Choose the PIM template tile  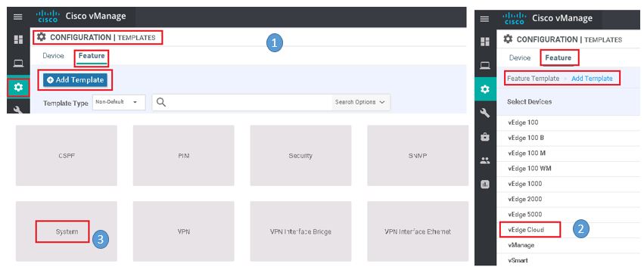tap(184, 156)
